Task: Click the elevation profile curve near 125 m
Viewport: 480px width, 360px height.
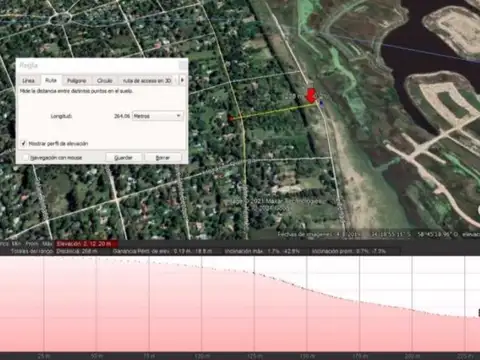Action: 254,273
